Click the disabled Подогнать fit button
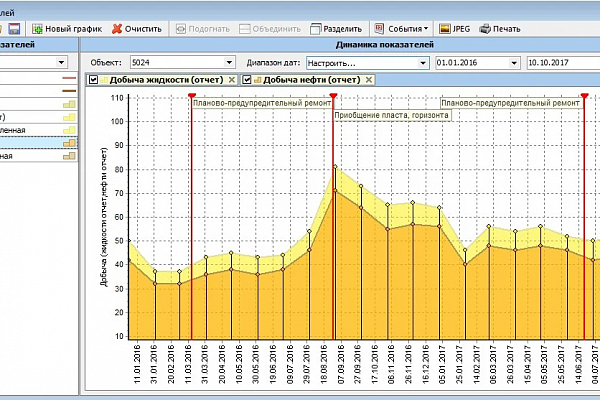The width and height of the screenshot is (600, 400). (202, 29)
